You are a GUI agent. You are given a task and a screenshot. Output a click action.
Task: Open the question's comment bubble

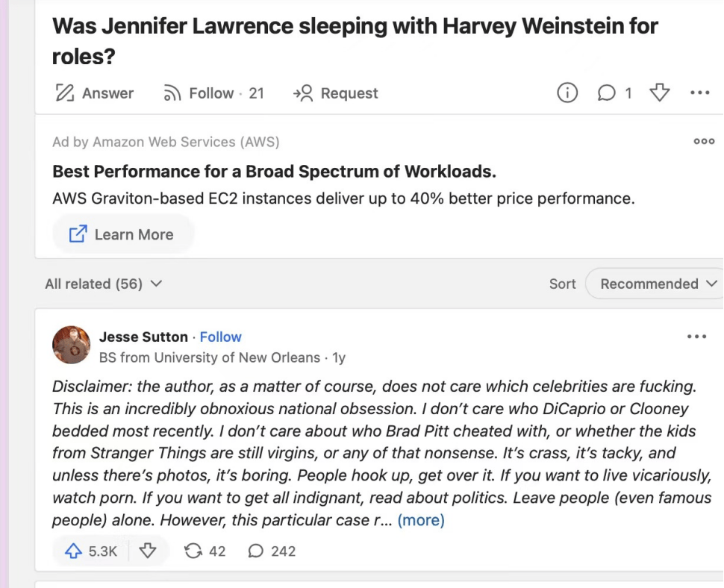click(x=607, y=93)
